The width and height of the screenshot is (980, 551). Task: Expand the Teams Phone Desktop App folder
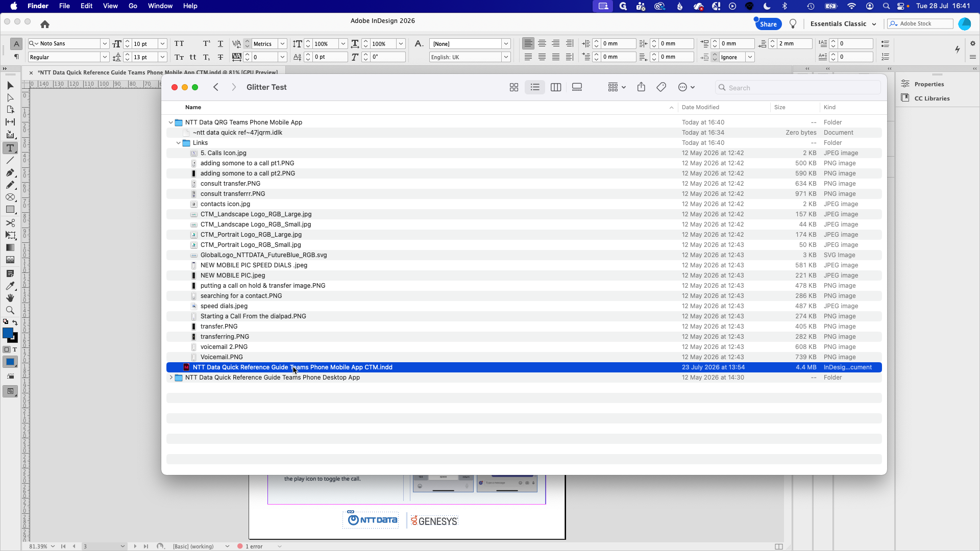point(170,378)
